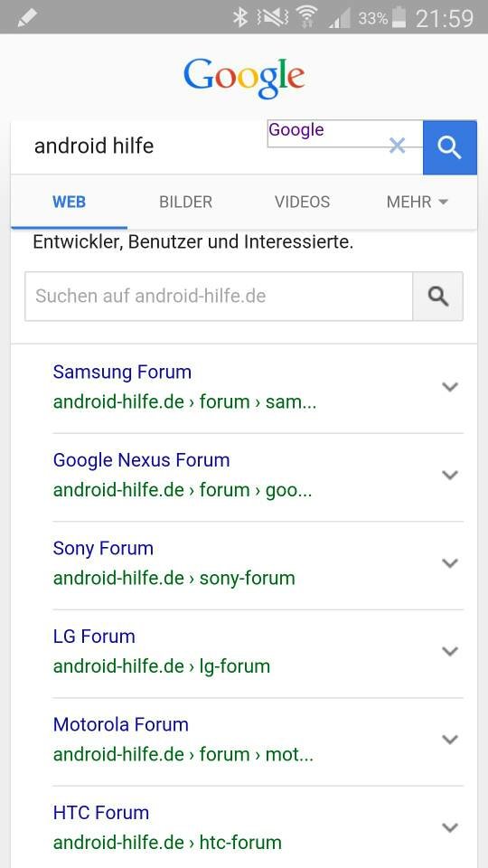Expand the LG Forum result
488x868 pixels.
pyautogui.click(x=450, y=651)
